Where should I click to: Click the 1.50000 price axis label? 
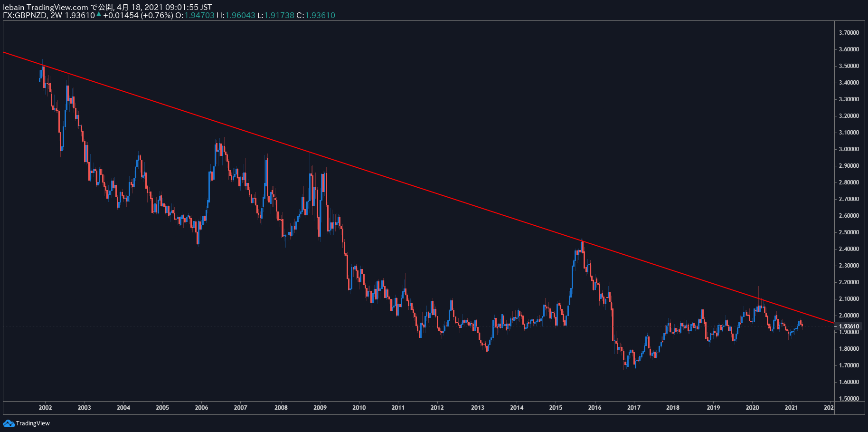(x=849, y=399)
